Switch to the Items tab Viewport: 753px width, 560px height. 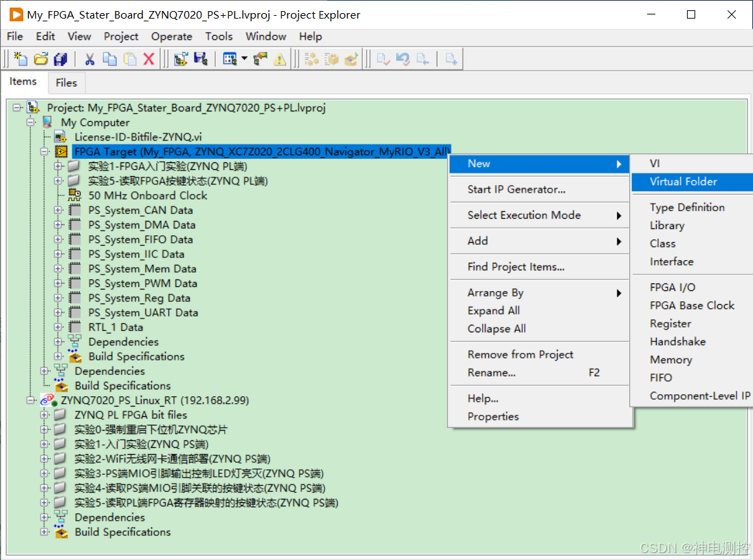click(23, 82)
